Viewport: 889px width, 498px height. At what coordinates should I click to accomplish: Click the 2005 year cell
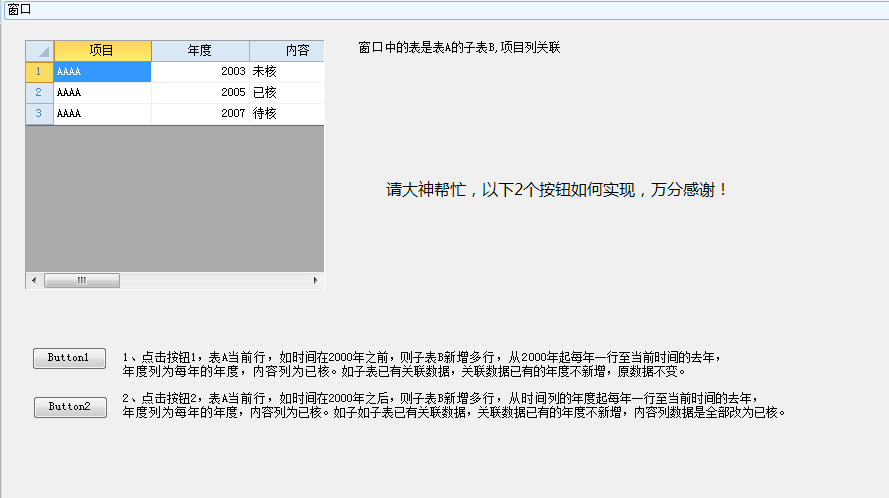(x=200, y=92)
